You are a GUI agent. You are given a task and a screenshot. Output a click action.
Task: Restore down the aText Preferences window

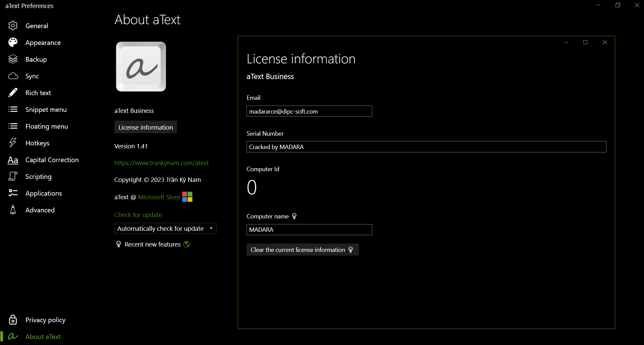coord(618,5)
